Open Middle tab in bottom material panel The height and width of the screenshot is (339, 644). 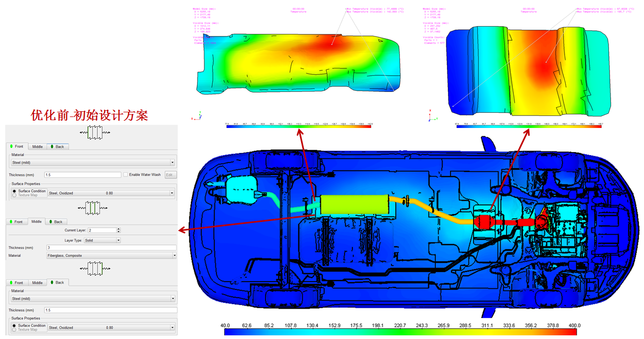37,283
